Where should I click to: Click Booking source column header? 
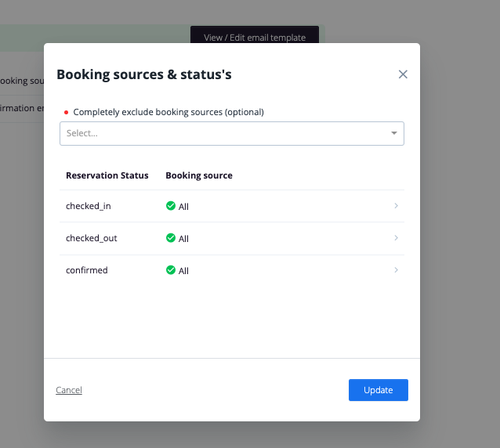[x=199, y=175]
